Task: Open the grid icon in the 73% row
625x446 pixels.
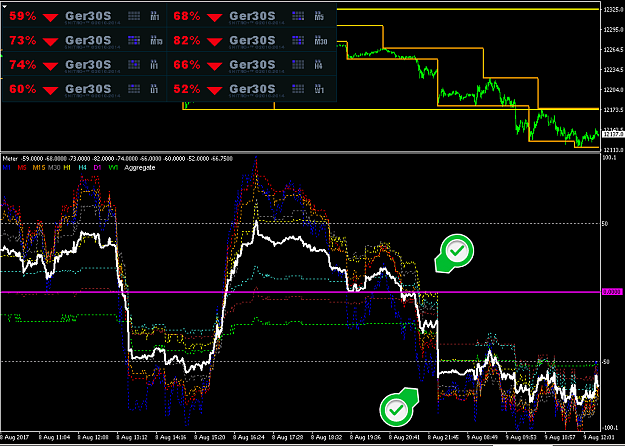Action: (134, 40)
